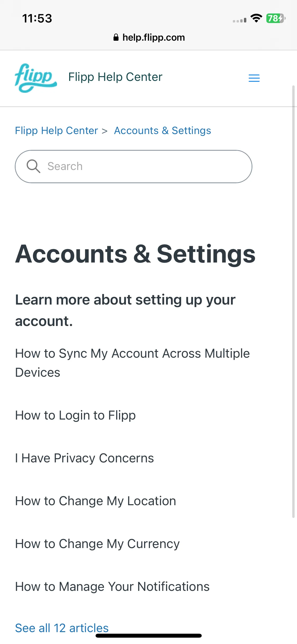
Task: Click the vertical page scrollbar
Action: click(x=293, y=301)
